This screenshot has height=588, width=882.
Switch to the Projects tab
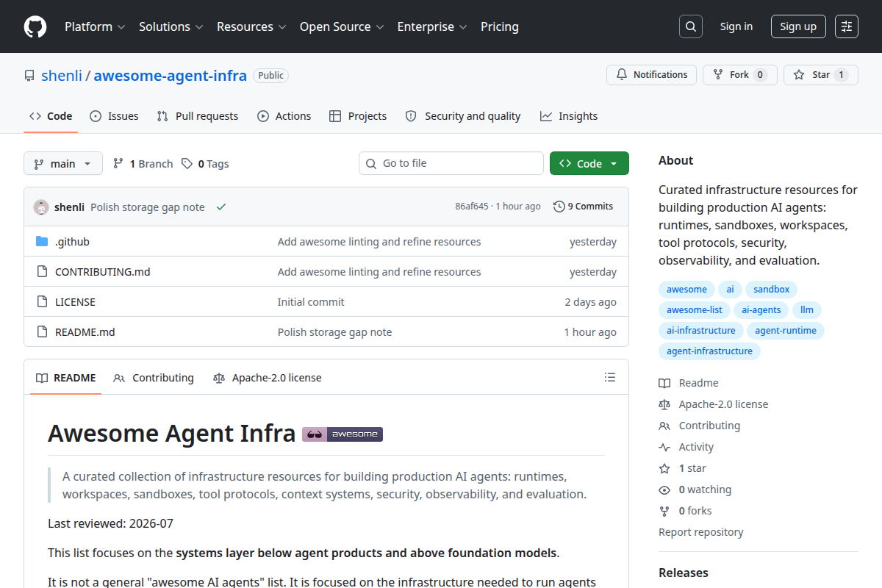358,116
